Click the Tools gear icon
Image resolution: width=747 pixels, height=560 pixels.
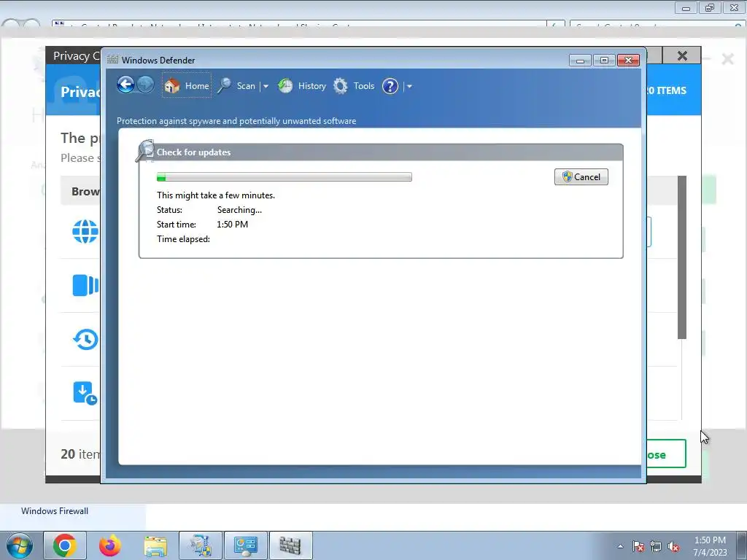341,86
